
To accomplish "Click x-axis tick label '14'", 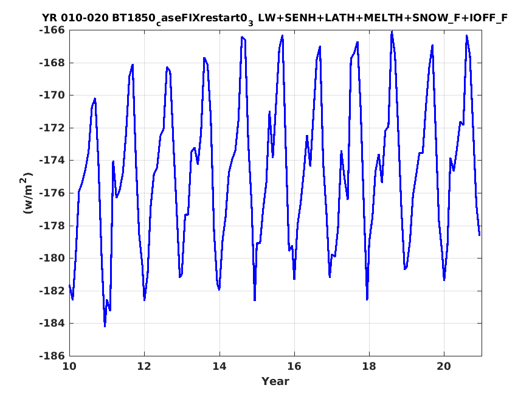I will tap(219, 366).
